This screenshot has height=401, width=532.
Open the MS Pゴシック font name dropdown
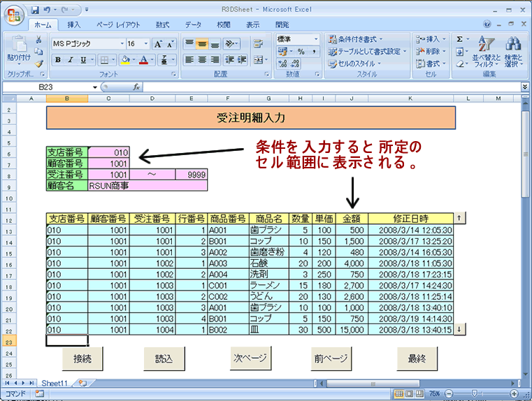(x=117, y=43)
